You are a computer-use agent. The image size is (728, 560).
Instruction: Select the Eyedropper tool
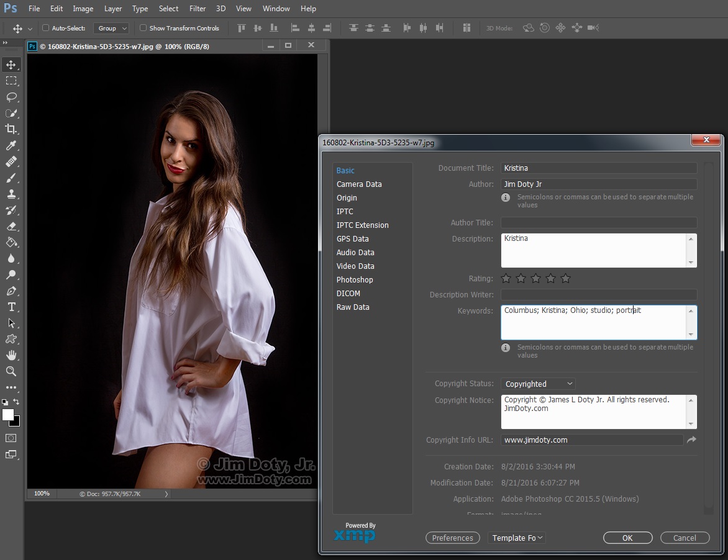(x=11, y=146)
